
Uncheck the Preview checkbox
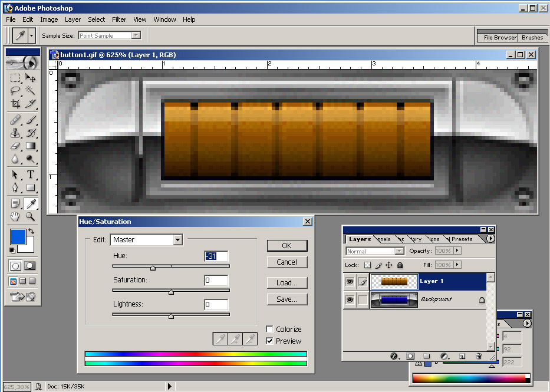click(x=269, y=341)
